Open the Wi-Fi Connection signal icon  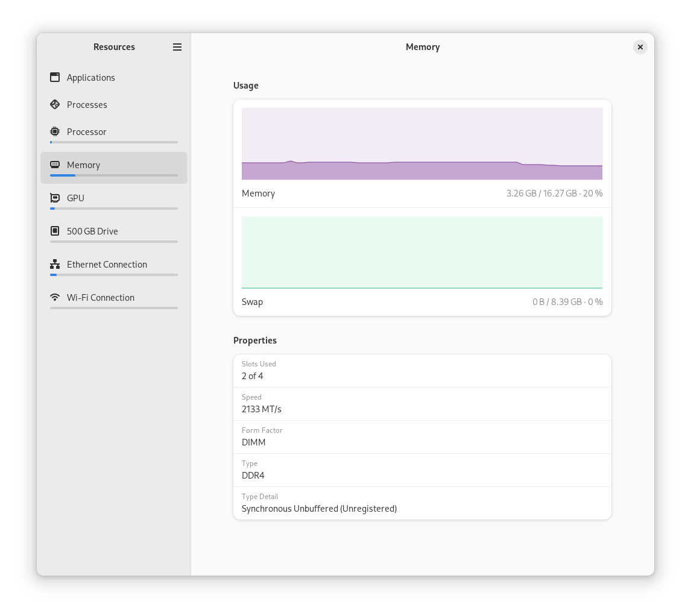pos(55,297)
